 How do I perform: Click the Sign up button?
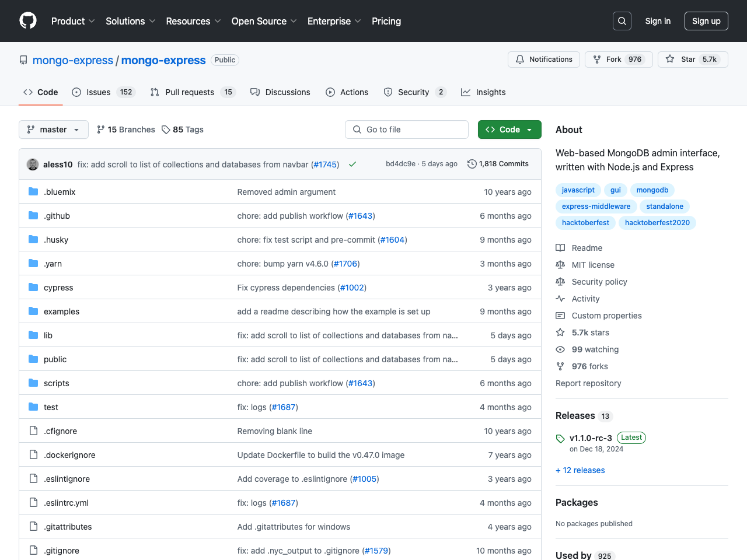706,21
